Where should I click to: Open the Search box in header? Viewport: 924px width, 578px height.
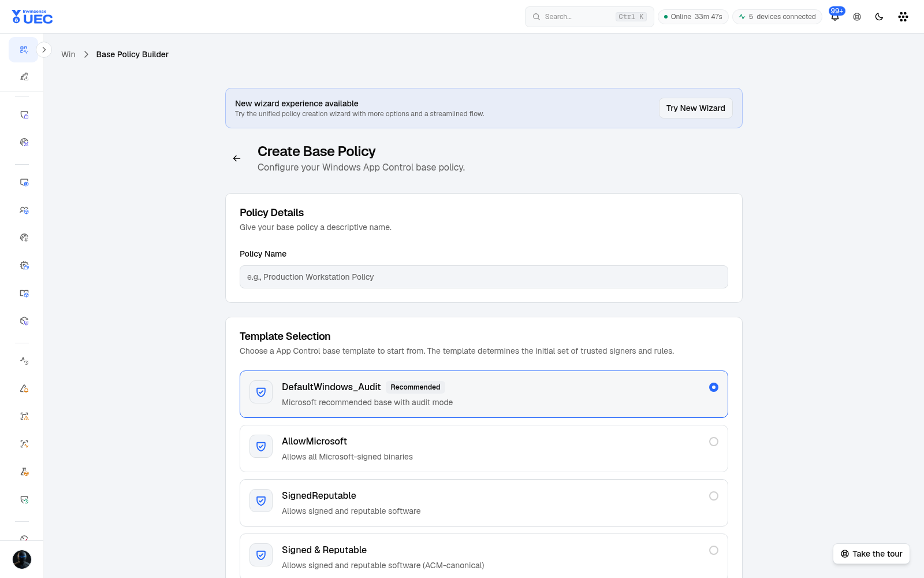589,17
